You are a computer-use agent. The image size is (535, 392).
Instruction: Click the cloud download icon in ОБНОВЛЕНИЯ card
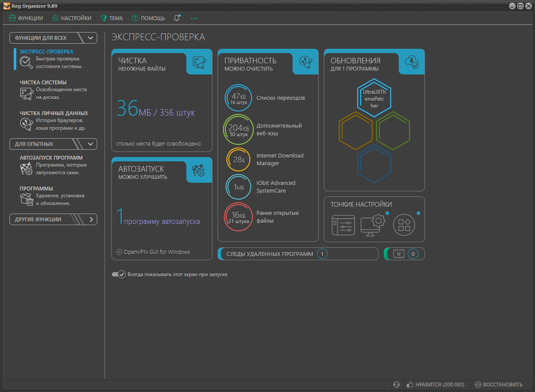click(412, 63)
